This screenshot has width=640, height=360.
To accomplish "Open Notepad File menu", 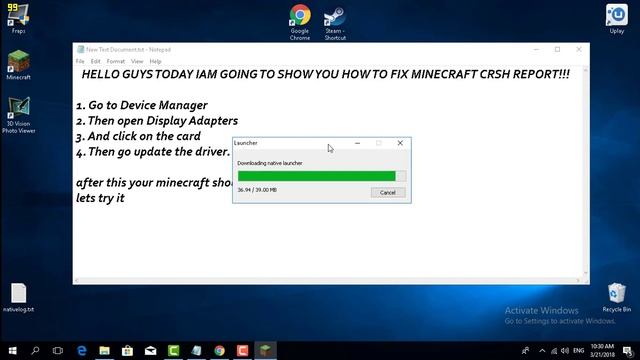I will point(80,61).
